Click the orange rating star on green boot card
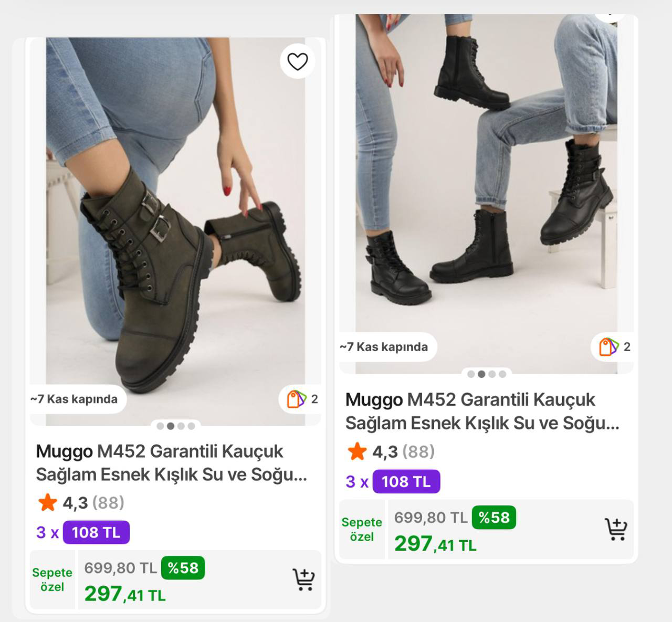This screenshot has width=672, height=622. pos(47,502)
